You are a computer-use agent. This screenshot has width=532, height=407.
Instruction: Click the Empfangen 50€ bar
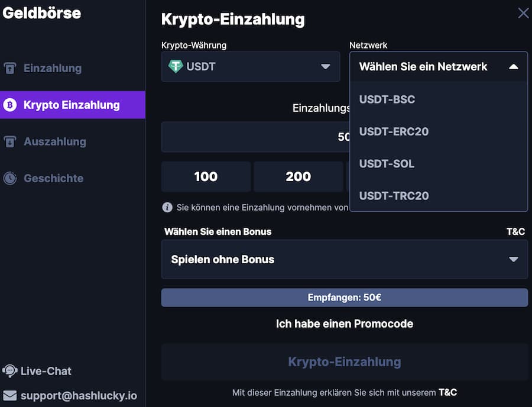point(345,298)
